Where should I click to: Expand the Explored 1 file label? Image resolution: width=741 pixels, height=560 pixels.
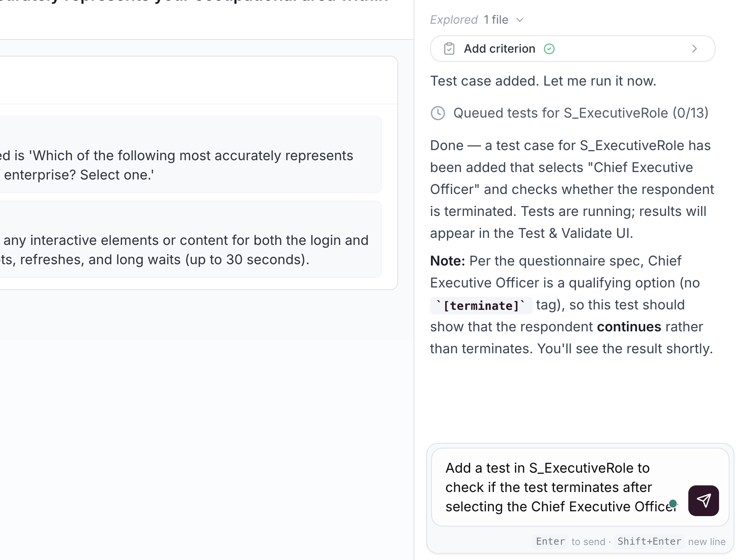coord(469,20)
